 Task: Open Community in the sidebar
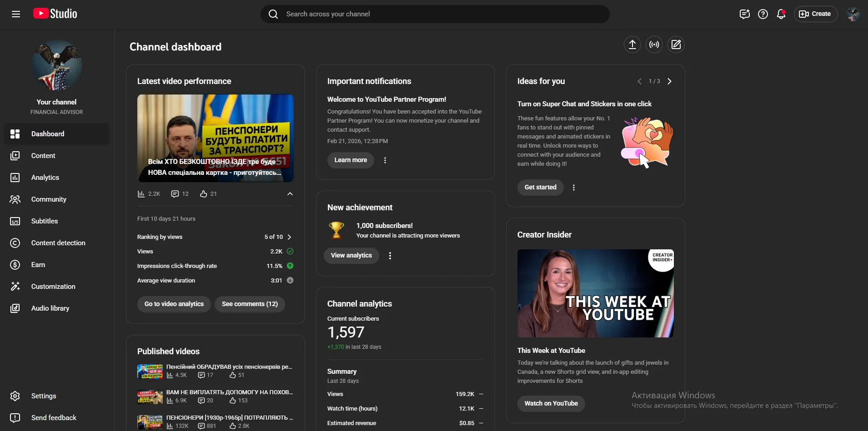tap(57, 199)
